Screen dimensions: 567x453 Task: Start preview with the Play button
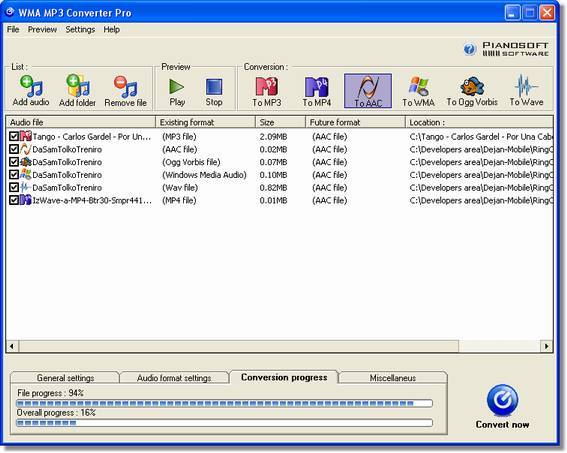177,92
